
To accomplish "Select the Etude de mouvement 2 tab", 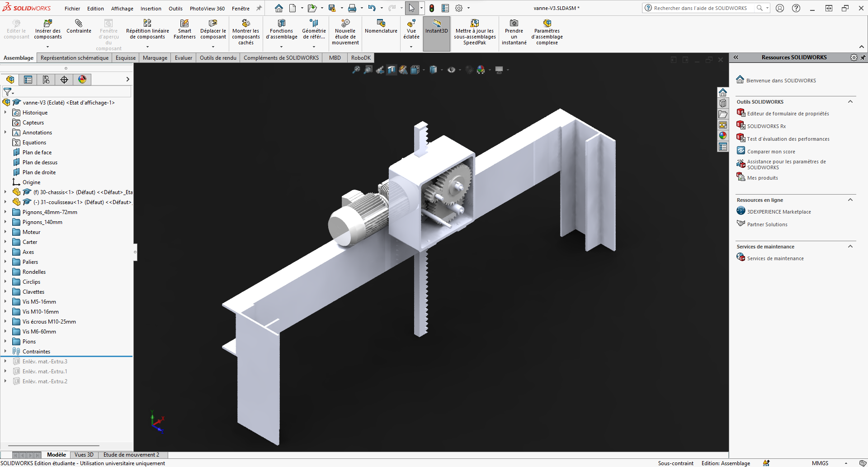I will [x=131, y=455].
